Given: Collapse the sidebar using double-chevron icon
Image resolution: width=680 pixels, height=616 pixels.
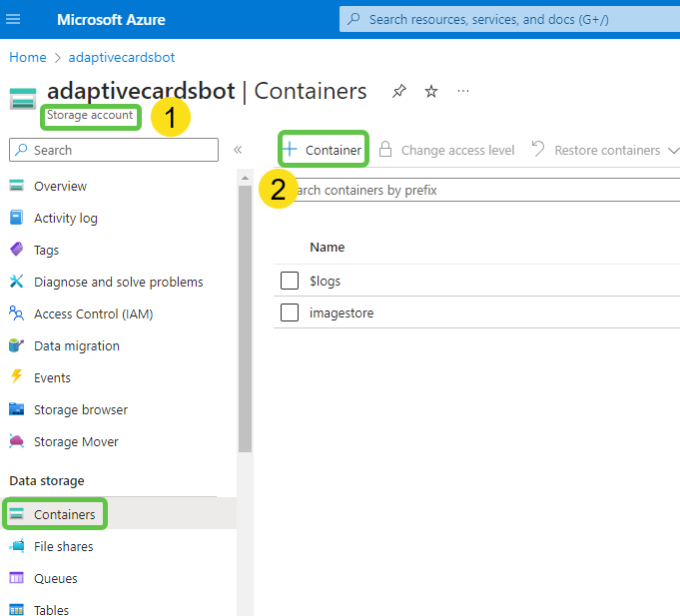Looking at the screenshot, I should [x=238, y=150].
